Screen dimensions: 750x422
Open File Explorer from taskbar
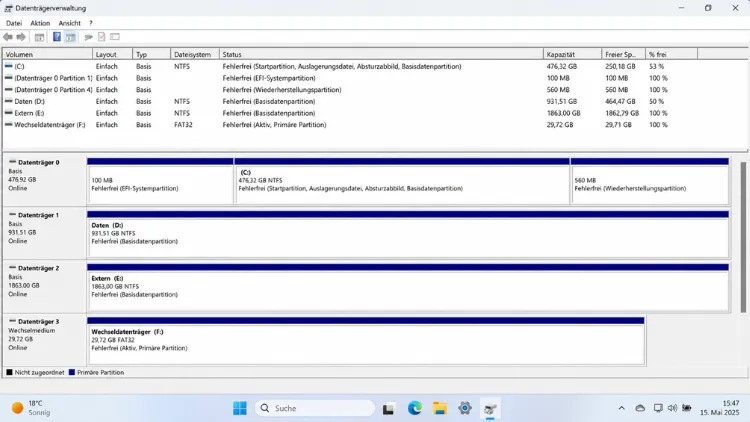440,408
